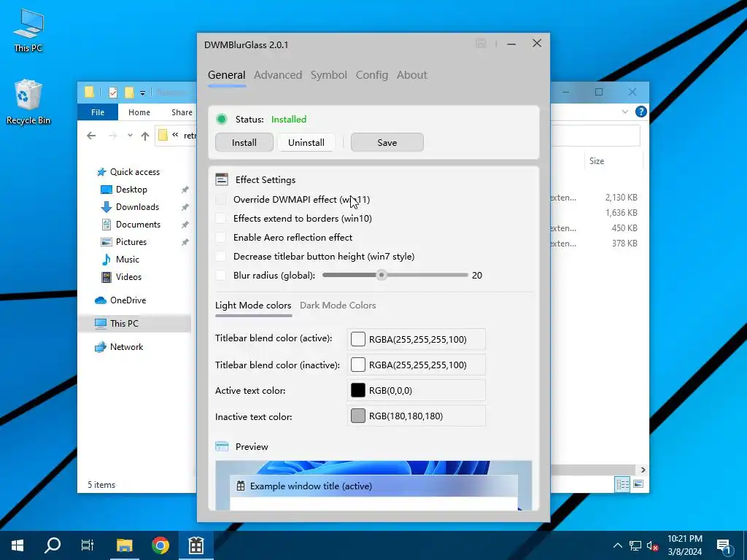Click the Blur radius slider handle
Image resolution: width=747 pixels, height=560 pixels.
[381, 275]
